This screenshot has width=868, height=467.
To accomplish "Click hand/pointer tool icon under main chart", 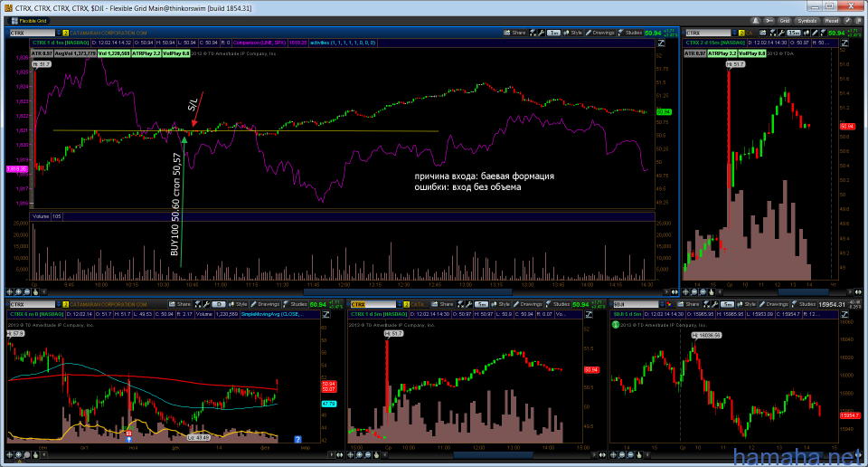I will [35, 292].
